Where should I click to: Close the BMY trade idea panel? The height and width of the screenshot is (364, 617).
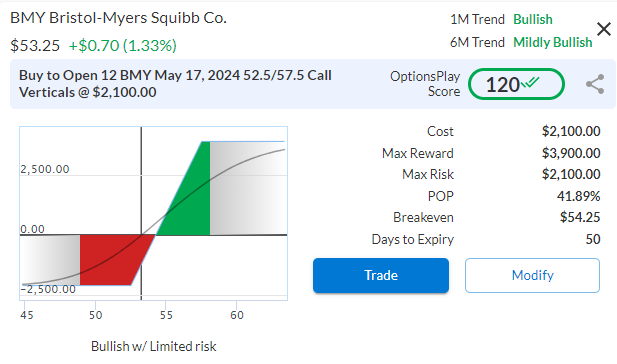(604, 29)
